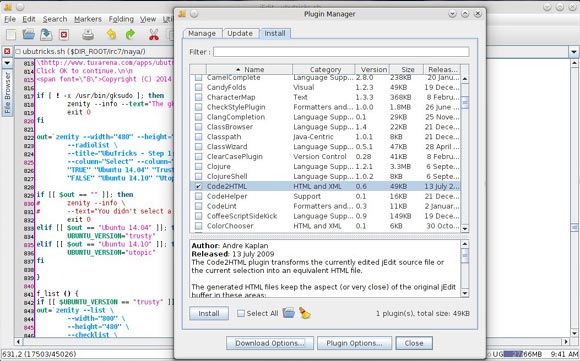
Task: Select the CoffeeScriptSideKick plugin row
Action: pos(325,216)
